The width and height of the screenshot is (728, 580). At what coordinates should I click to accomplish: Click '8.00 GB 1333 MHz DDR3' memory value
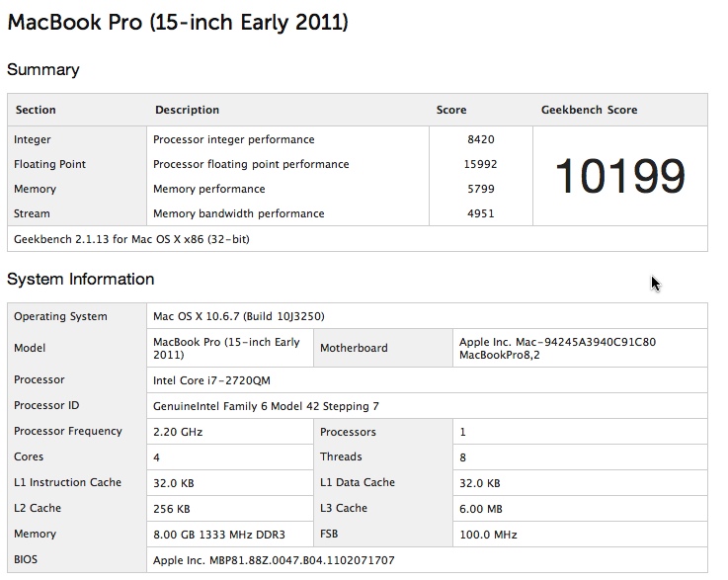pos(219,535)
